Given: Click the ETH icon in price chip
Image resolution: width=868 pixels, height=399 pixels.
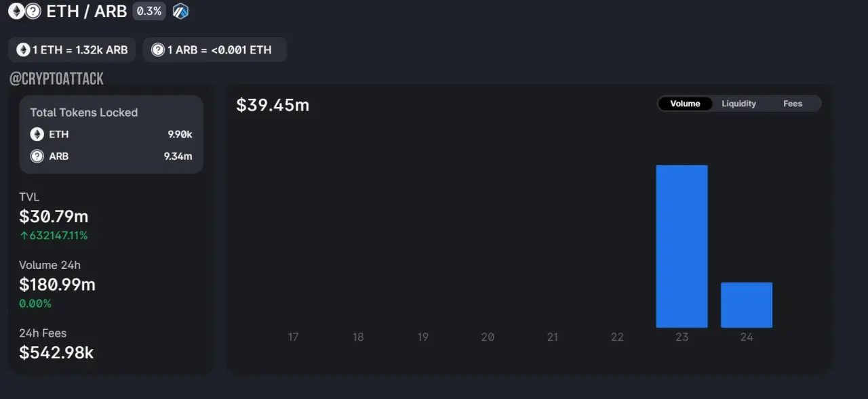Looking at the screenshot, I should 24,50.
